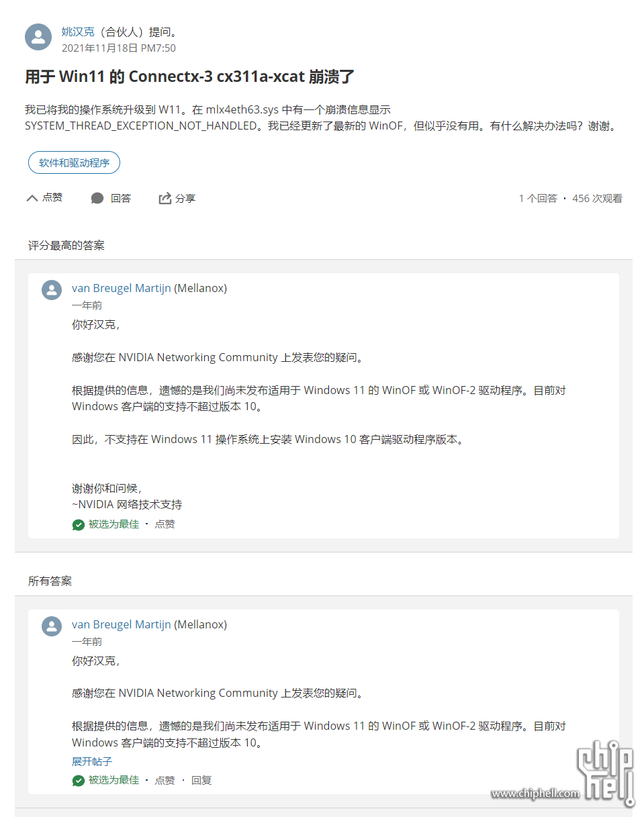This screenshot has width=644, height=817.
Task: Click 点赞 in the all-answers section
Action: tap(165, 780)
